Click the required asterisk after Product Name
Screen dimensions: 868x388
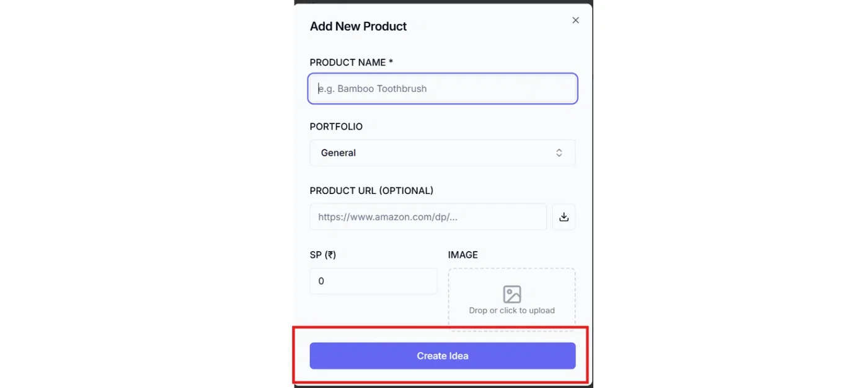click(391, 62)
